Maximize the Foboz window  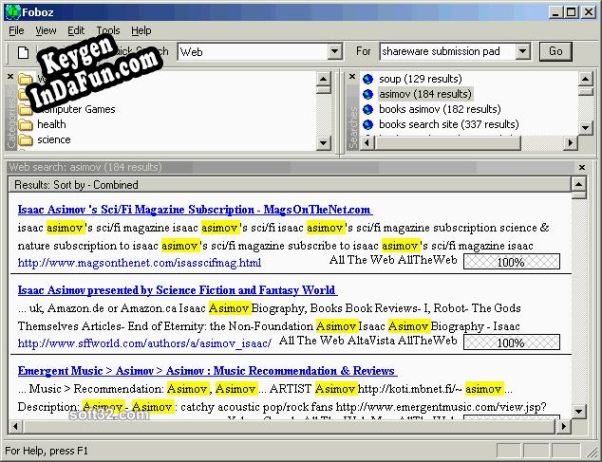point(571,13)
